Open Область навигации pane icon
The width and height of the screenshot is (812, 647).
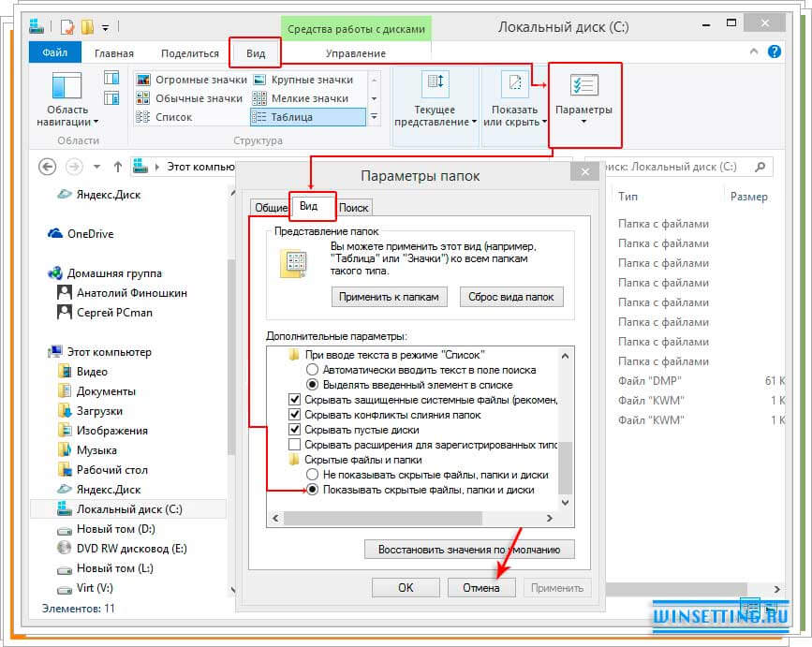click(x=68, y=89)
